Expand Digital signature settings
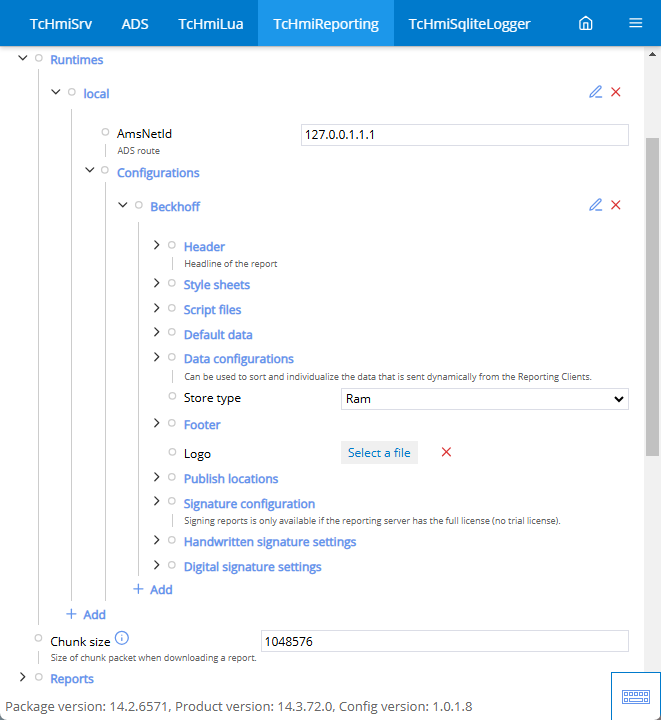 [157, 565]
